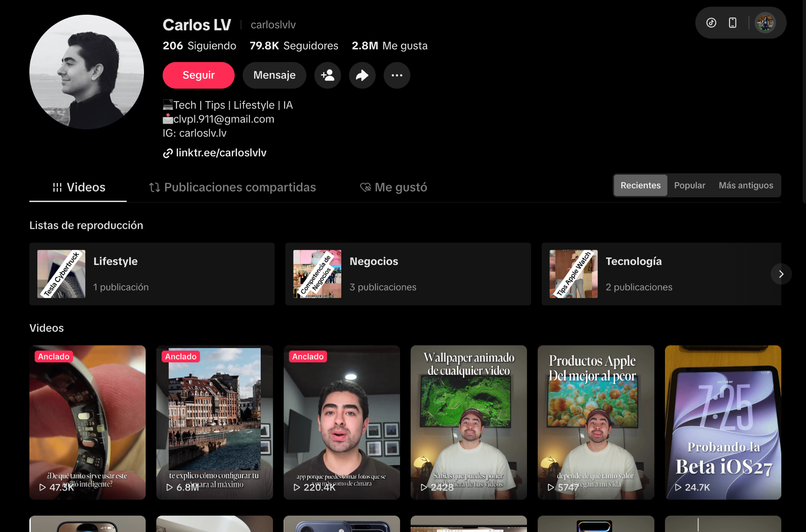The width and height of the screenshot is (806, 532).
Task: Open the Lifestyle playlist
Action: [152, 274]
